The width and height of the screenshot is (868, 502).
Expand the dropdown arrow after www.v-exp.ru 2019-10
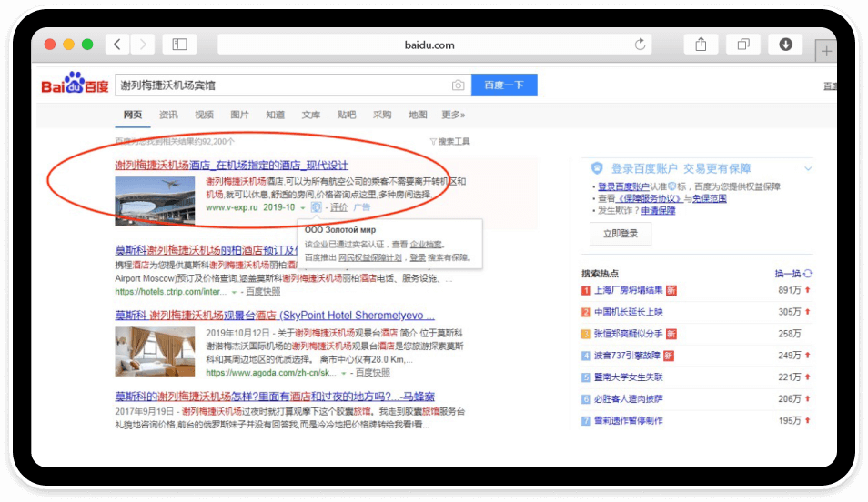coord(303,208)
